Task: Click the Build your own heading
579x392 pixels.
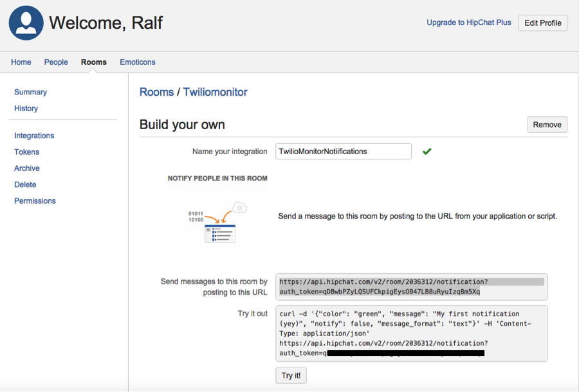Action: 182,125
